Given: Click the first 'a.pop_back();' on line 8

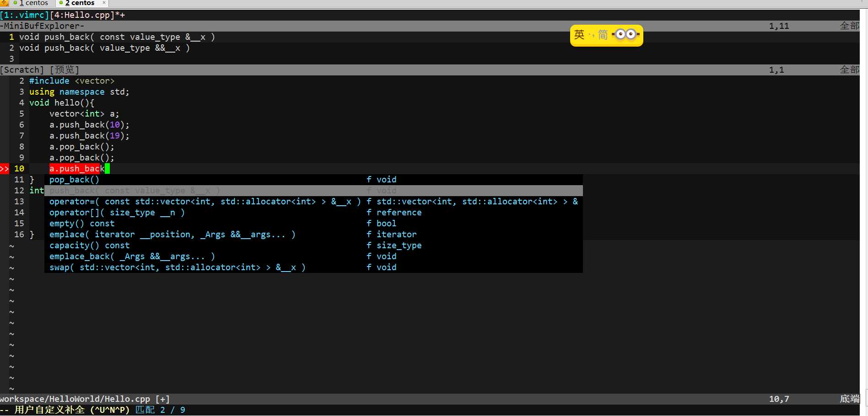Looking at the screenshot, I should coord(82,147).
